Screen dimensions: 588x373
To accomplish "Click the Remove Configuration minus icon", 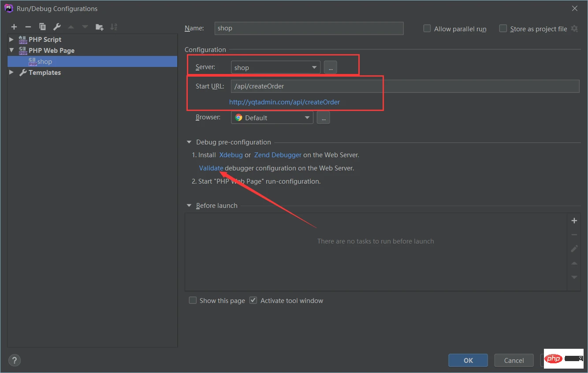I will [x=28, y=27].
